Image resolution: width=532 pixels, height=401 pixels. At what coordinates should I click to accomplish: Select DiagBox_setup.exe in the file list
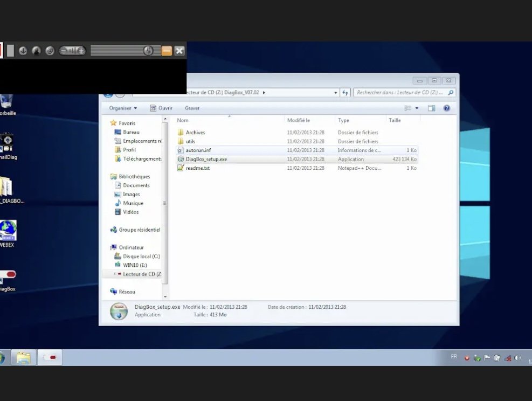click(297, 159)
